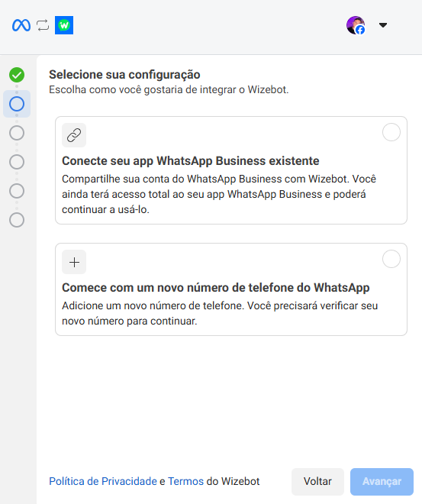
Task: Open the Termos link
Action: [185, 481]
